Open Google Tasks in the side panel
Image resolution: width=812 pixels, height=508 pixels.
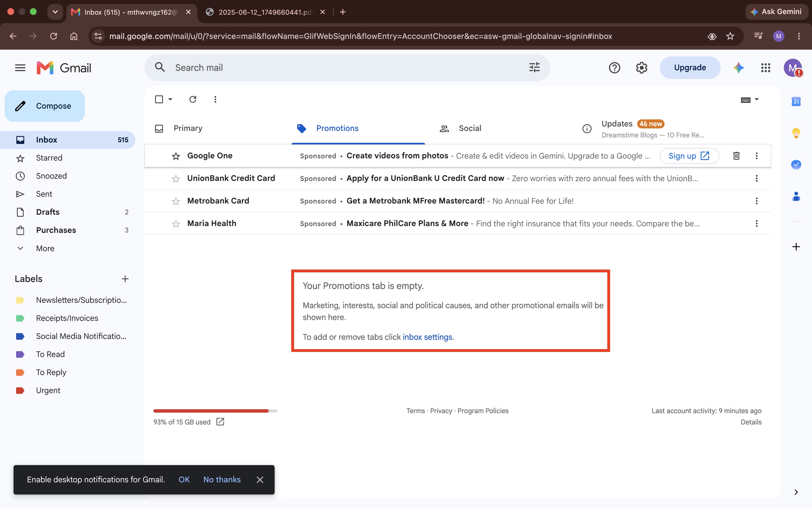click(x=796, y=164)
